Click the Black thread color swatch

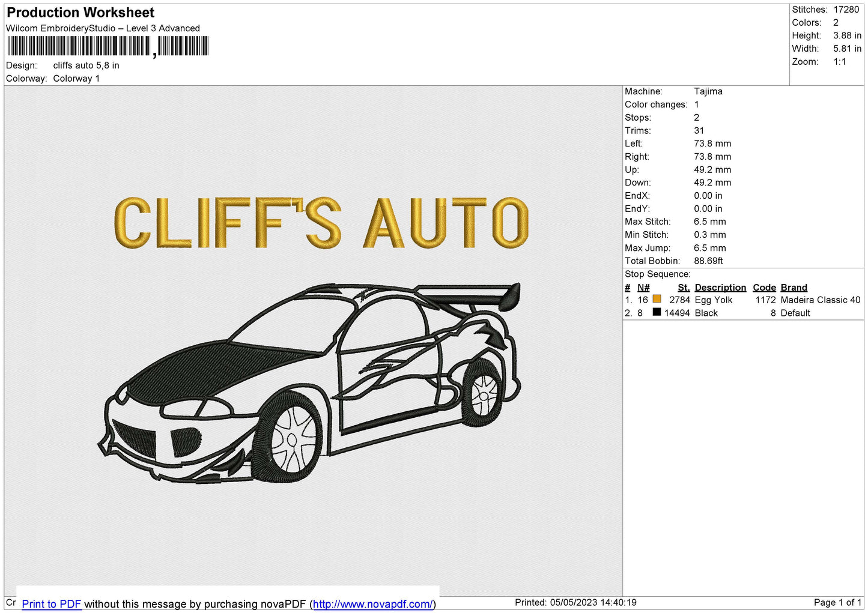pos(657,312)
